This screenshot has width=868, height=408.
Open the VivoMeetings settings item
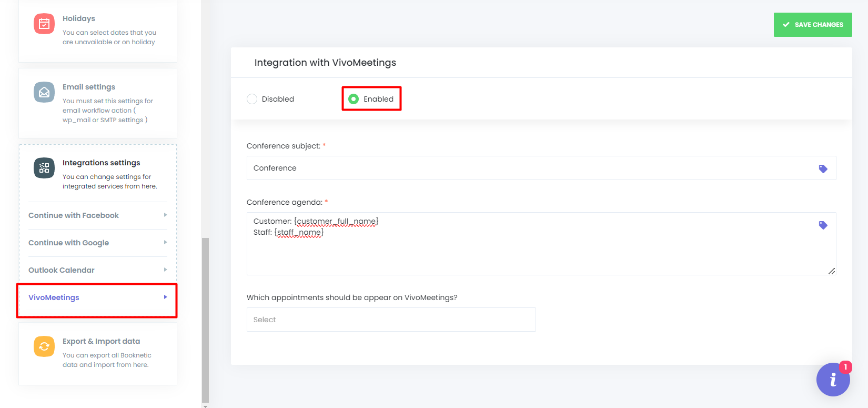pyautogui.click(x=54, y=297)
